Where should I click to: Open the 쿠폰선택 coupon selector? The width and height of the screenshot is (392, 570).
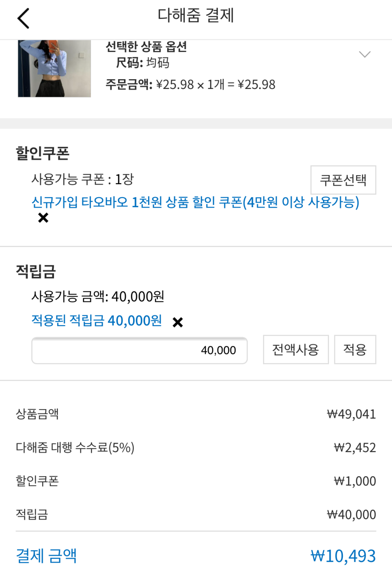pyautogui.click(x=343, y=180)
